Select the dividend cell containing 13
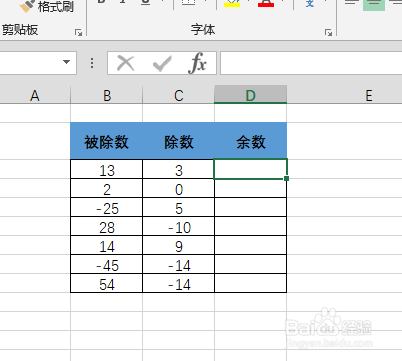Viewport: 402px width, 361px height. coord(107,169)
